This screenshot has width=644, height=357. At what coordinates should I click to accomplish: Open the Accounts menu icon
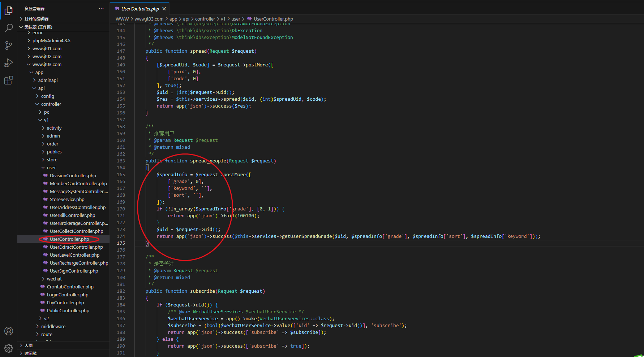tap(9, 331)
